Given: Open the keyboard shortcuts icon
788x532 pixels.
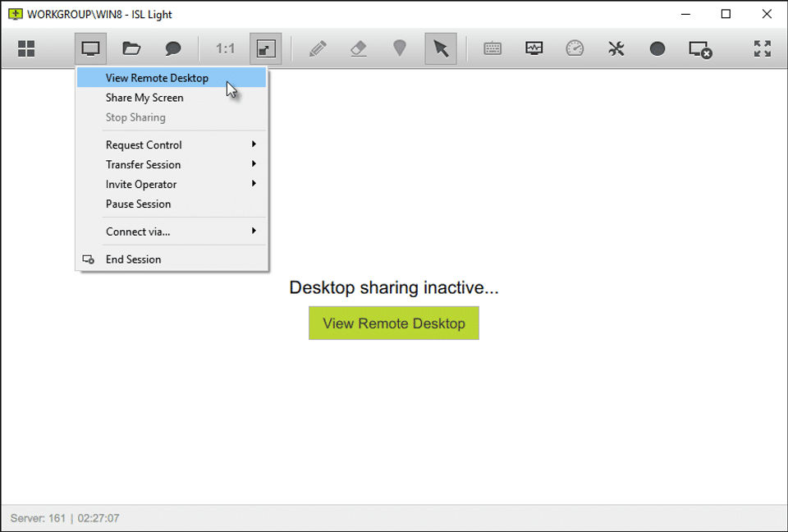Looking at the screenshot, I should click(492, 48).
